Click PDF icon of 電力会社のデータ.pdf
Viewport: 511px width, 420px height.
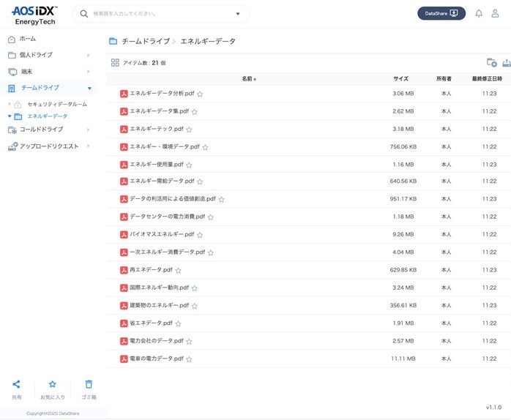tap(124, 341)
